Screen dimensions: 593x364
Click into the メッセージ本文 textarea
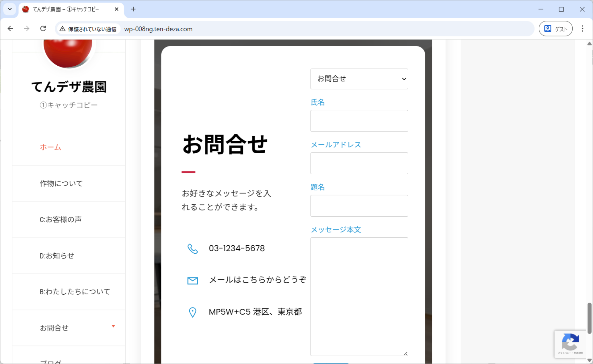[x=359, y=296]
